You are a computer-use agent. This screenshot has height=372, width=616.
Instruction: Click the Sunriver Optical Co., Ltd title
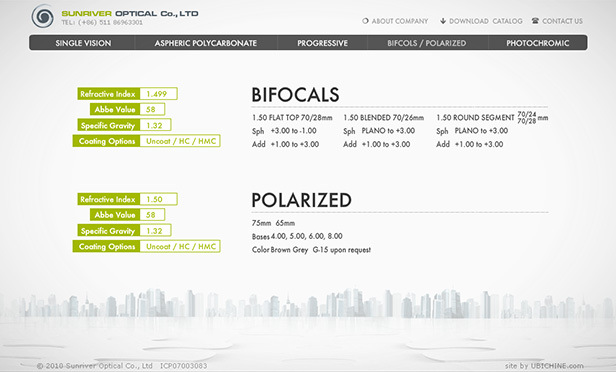coord(130,14)
